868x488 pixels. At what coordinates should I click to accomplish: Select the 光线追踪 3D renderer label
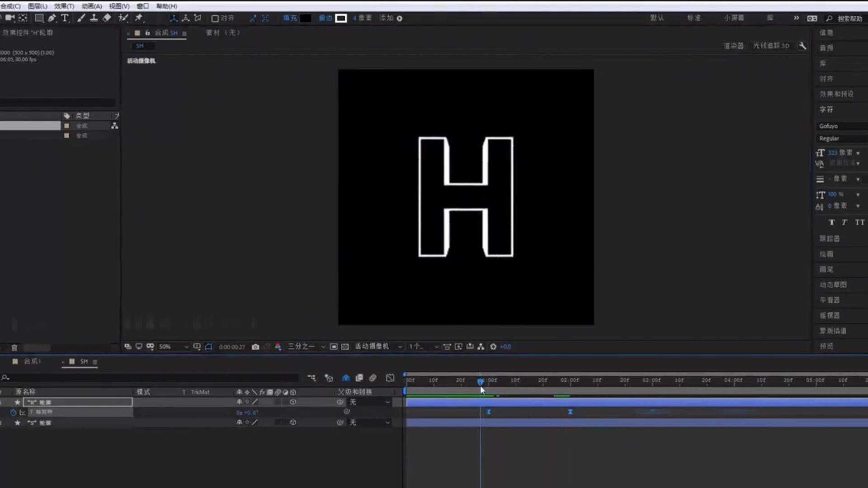(771, 46)
